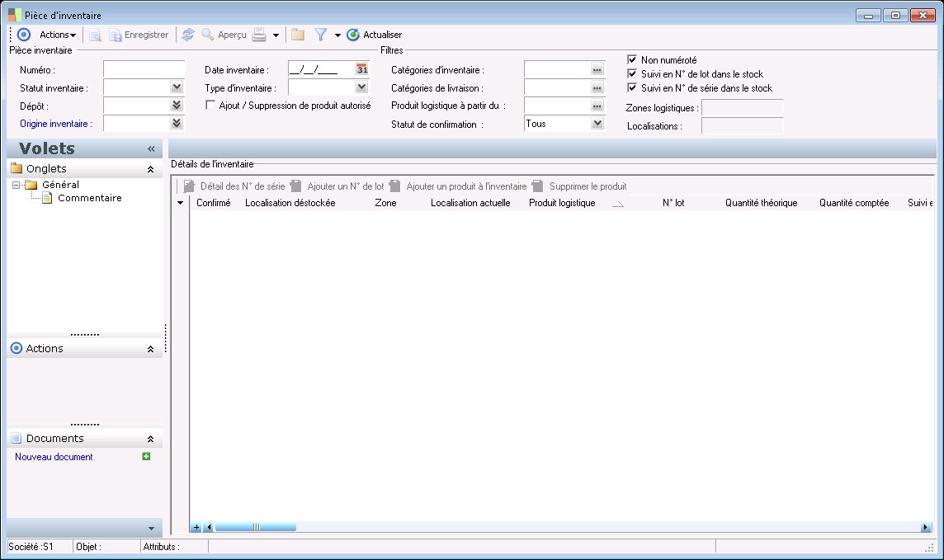Open the Origine inventaire dropdown

pyautogui.click(x=177, y=124)
